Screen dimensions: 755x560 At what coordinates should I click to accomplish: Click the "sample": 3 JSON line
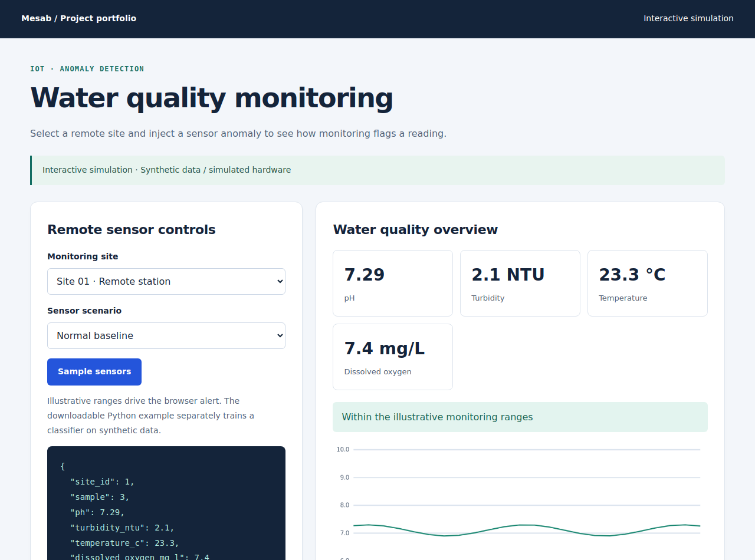100,497
